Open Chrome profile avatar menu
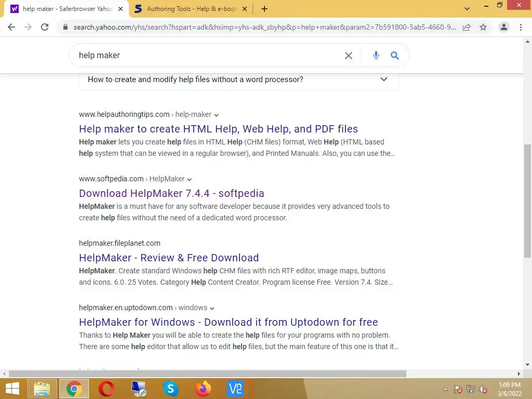 point(504,27)
